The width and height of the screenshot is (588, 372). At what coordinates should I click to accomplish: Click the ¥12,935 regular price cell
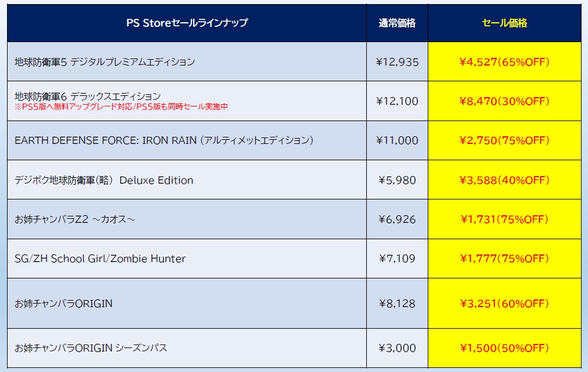point(397,62)
